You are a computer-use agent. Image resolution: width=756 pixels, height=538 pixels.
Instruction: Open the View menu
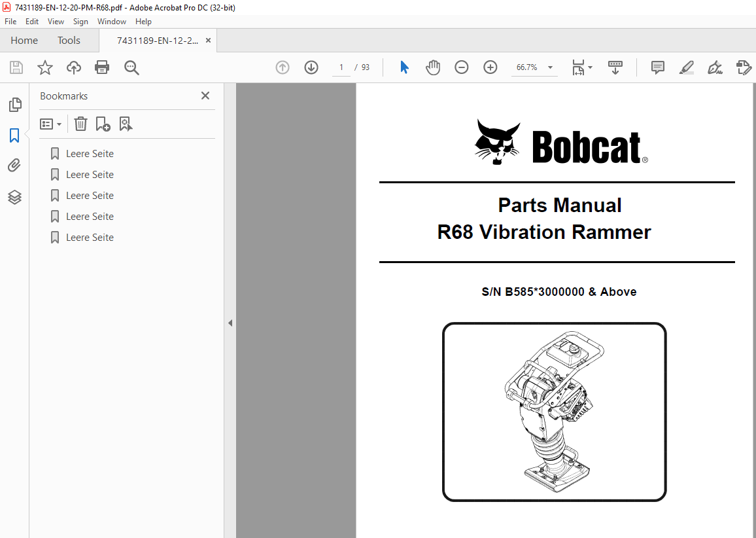(x=56, y=21)
